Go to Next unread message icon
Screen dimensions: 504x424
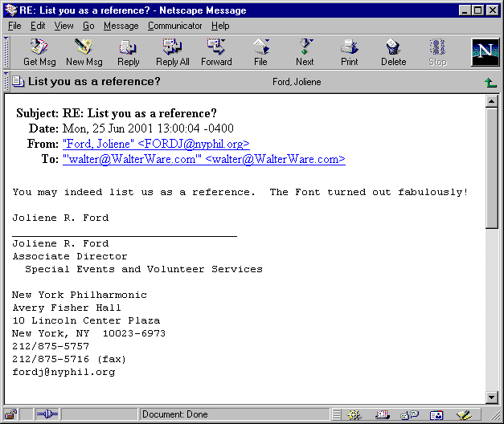[x=305, y=47]
